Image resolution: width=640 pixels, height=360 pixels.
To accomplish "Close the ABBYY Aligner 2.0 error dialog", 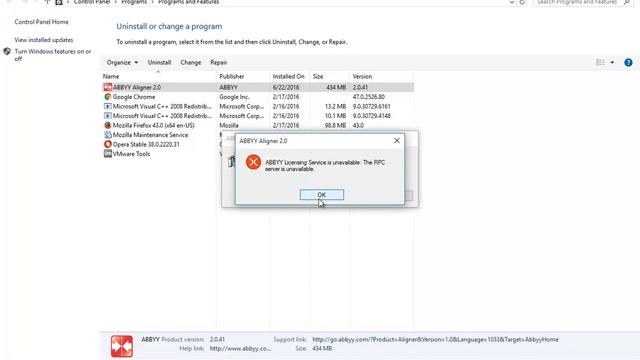I will [x=396, y=140].
